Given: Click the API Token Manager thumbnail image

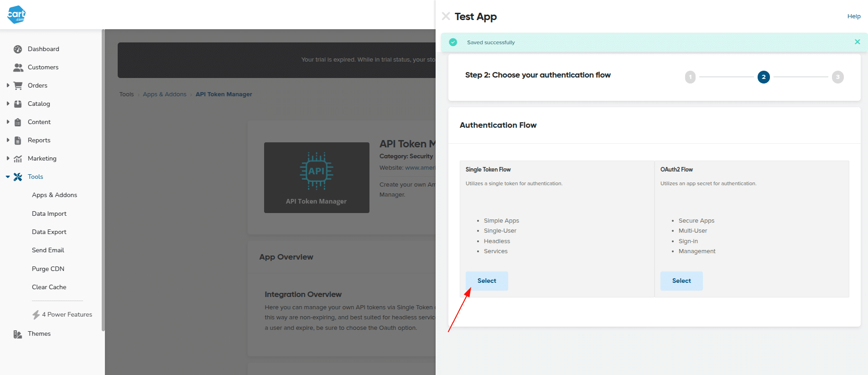Looking at the screenshot, I should click(317, 177).
